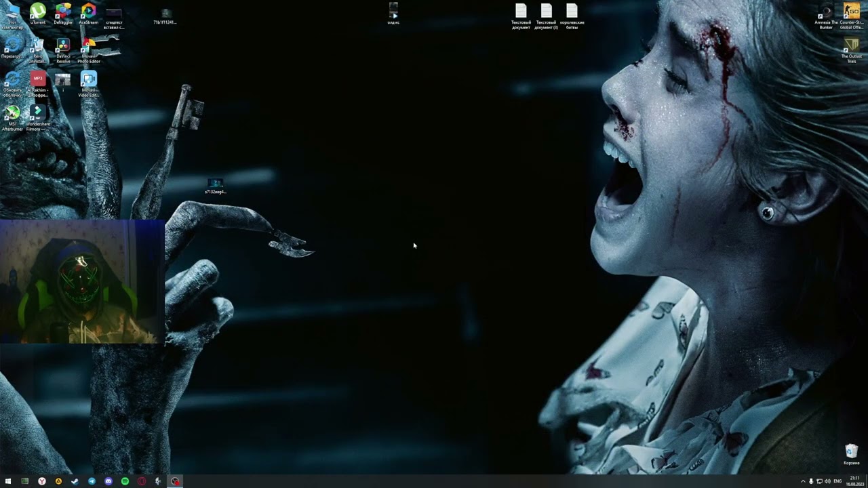Switch to the active recording app in taskbar

175,481
